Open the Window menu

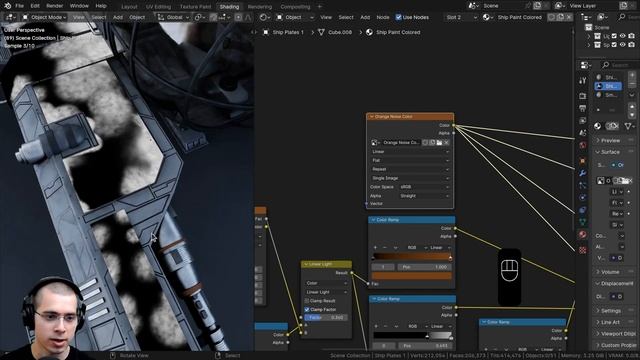click(x=79, y=6)
